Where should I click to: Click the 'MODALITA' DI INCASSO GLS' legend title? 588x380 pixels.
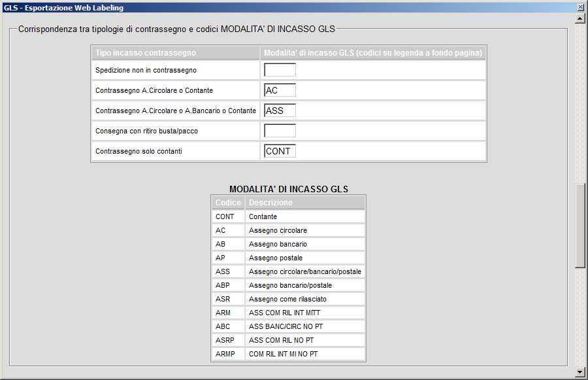[289, 189]
